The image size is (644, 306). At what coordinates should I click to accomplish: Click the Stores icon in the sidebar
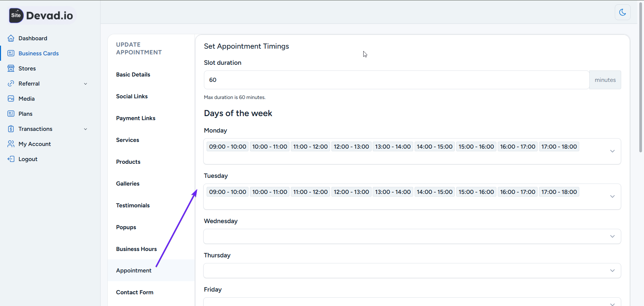(11, 68)
